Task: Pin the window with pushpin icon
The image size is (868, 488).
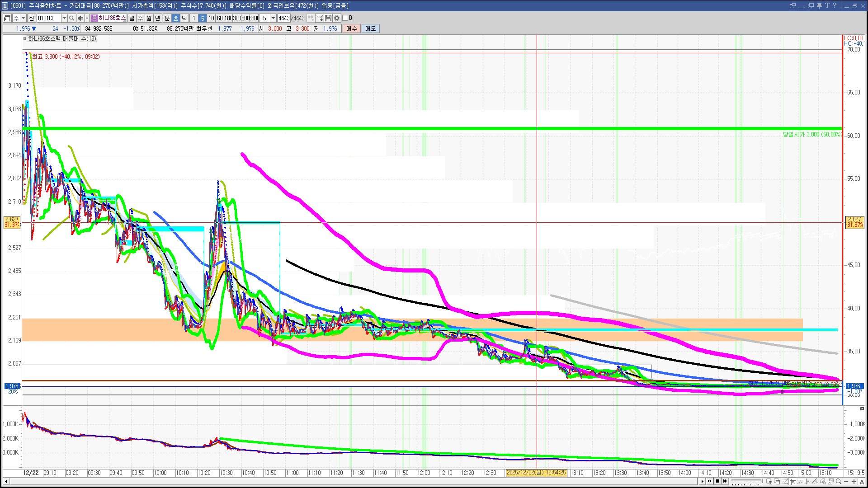Action: 819,5
